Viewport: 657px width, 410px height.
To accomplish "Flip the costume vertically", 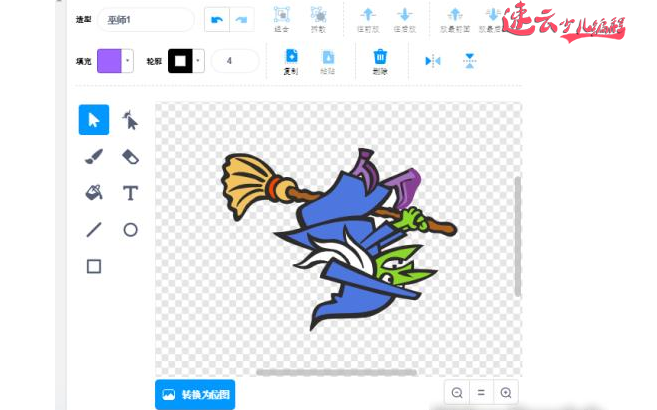I will [469, 61].
